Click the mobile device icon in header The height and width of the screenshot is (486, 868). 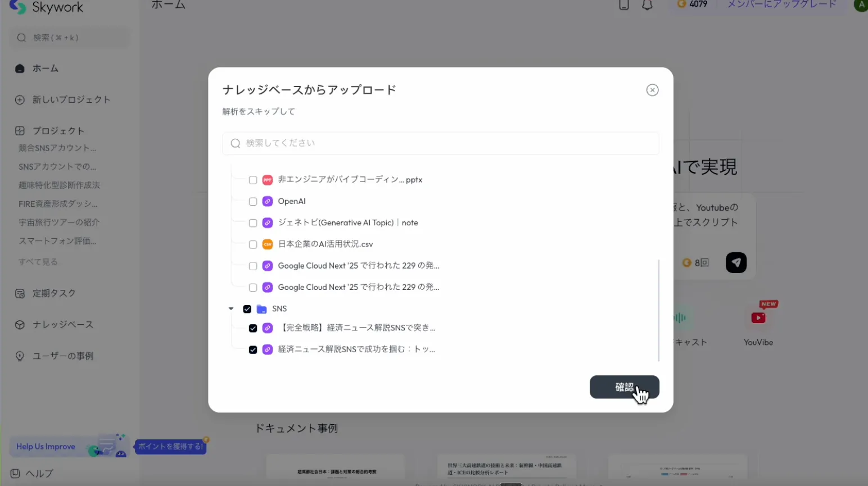(623, 5)
